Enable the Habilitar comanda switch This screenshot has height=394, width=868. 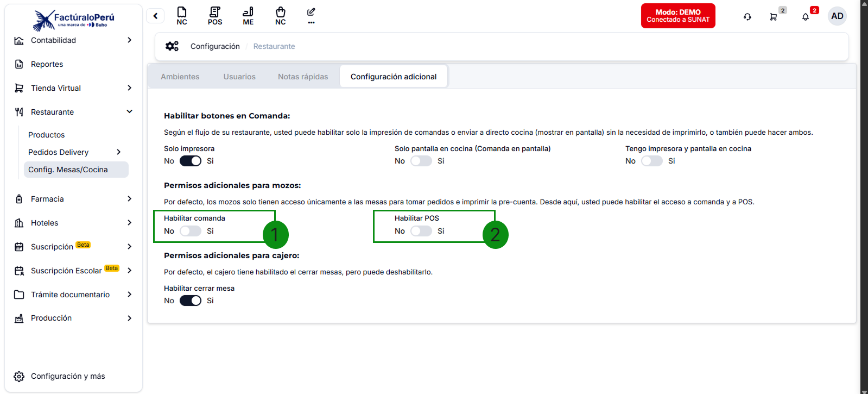[x=191, y=231]
